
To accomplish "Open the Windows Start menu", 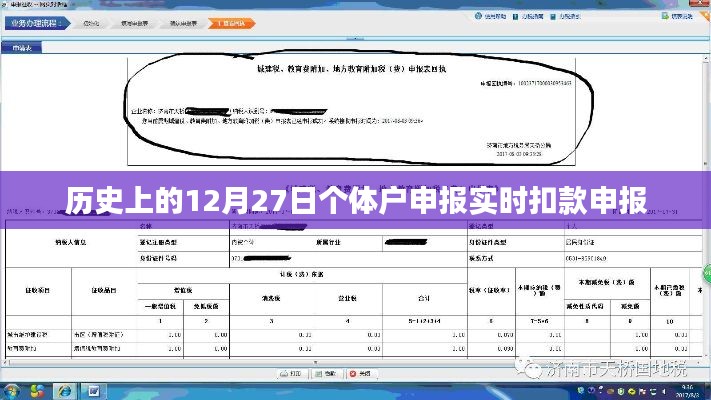I will (10, 391).
